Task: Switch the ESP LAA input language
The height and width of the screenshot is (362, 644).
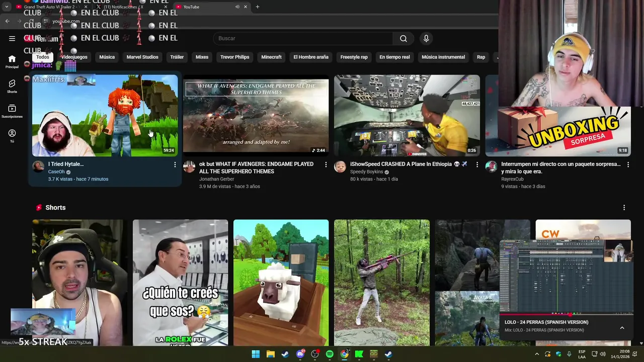Action: [x=582, y=354]
